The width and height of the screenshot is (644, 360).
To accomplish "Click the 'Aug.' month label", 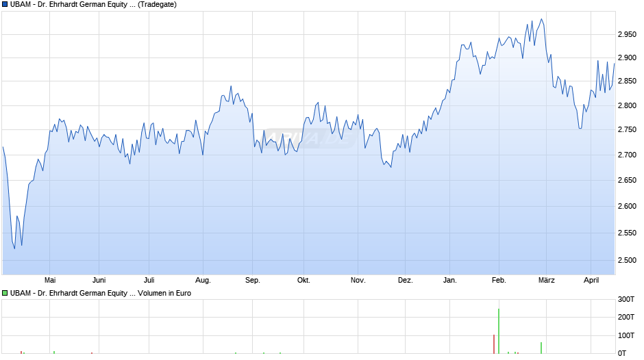I will pos(203,280).
